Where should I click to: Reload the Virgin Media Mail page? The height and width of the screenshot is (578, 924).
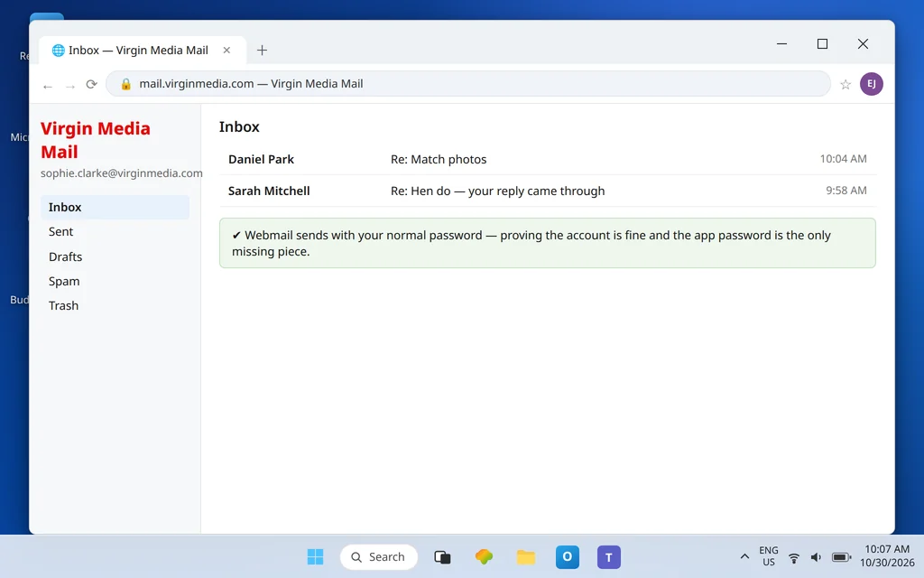pos(91,84)
